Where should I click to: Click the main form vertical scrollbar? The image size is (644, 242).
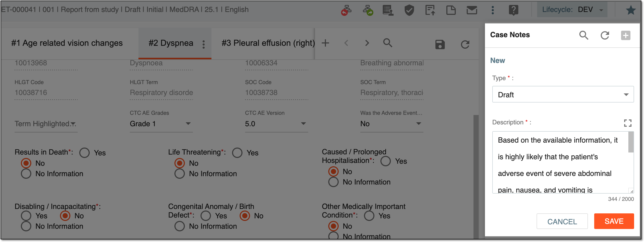pyautogui.click(x=476, y=177)
